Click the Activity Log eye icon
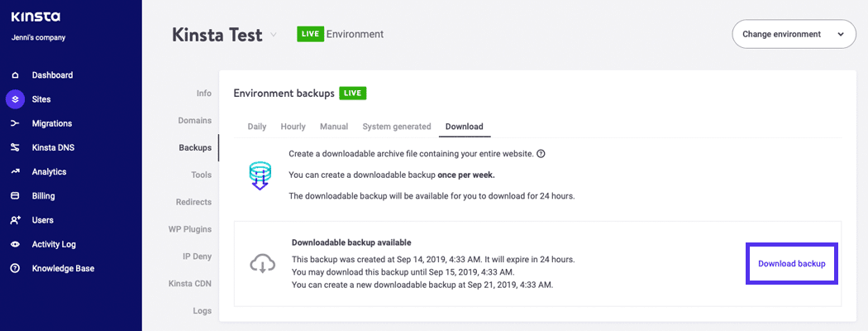This screenshot has width=868, height=331. pyautogui.click(x=15, y=245)
